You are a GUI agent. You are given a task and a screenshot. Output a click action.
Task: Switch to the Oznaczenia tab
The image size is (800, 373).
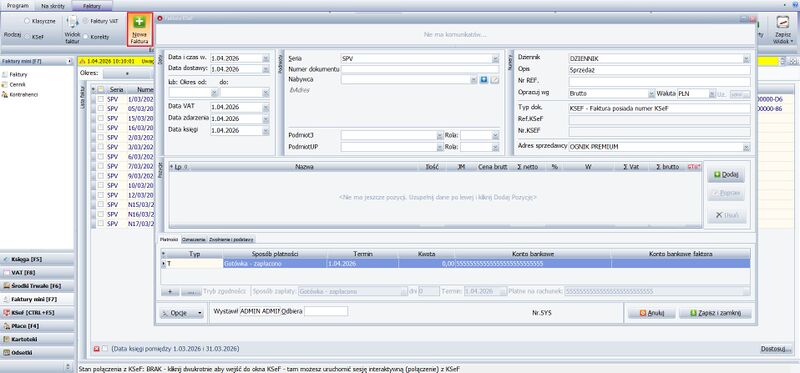pyautogui.click(x=194, y=239)
